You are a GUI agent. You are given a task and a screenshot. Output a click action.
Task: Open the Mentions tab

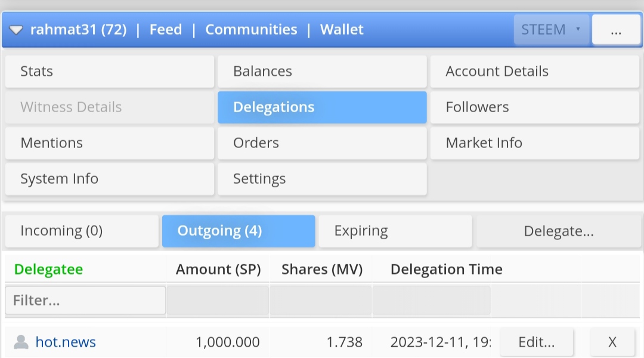(x=109, y=143)
